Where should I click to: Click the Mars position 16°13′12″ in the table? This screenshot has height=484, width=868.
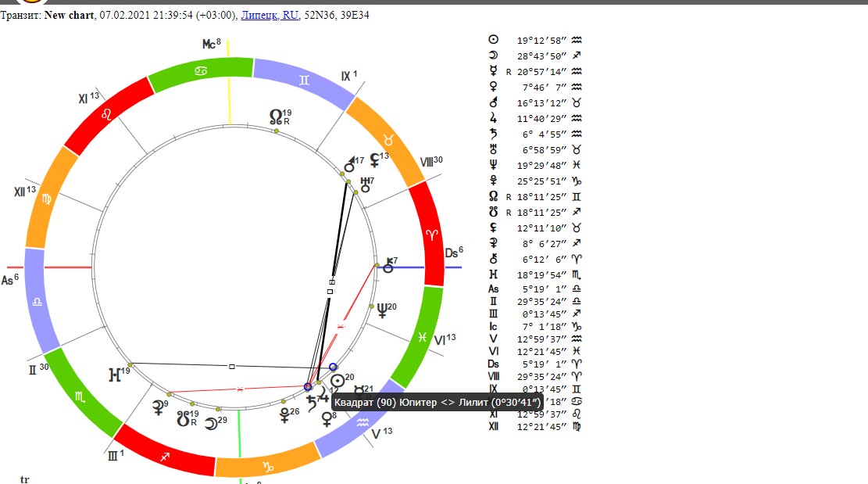point(541,103)
